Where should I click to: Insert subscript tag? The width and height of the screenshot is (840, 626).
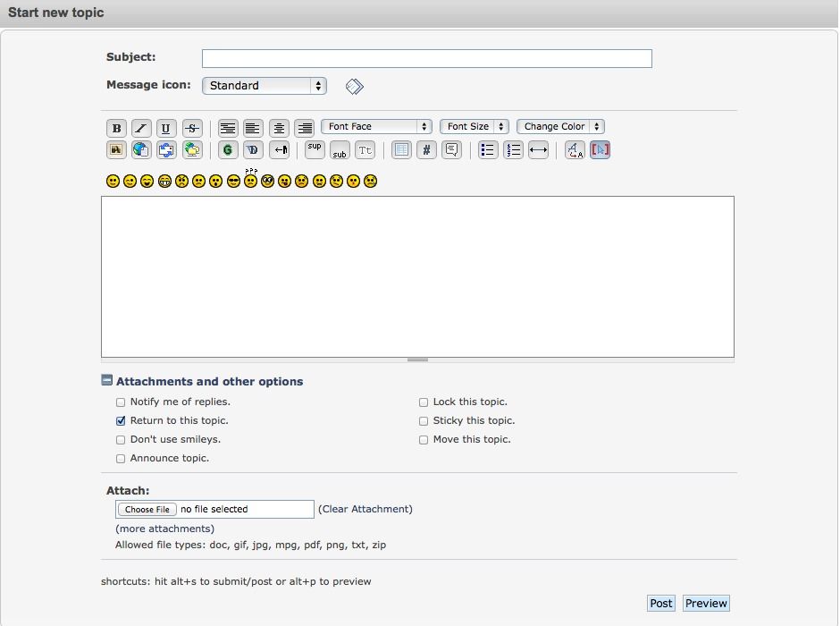point(340,150)
